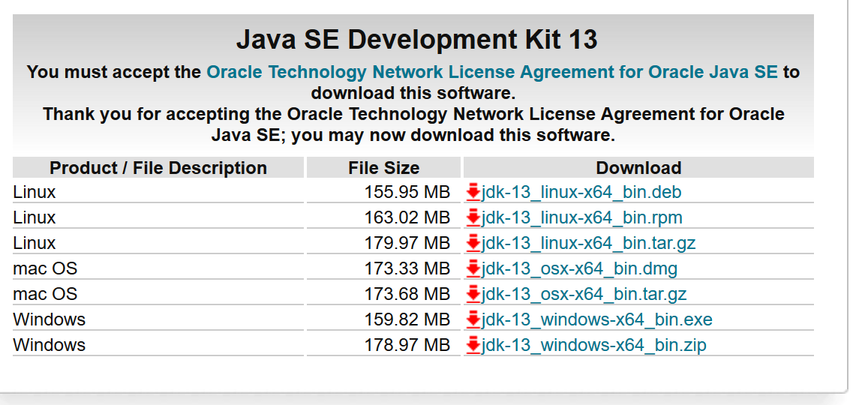Image resolution: width=868 pixels, height=405 pixels.
Task: Click the Product / File Description column header
Action: point(158,168)
